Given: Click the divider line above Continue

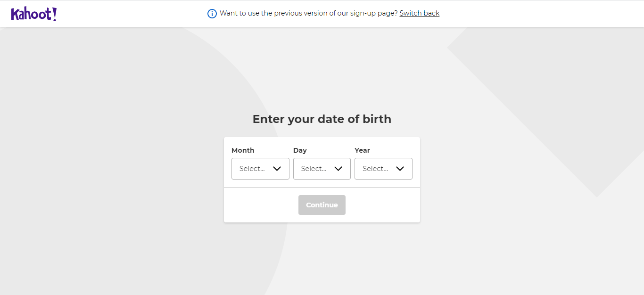Looking at the screenshot, I should [x=322, y=188].
